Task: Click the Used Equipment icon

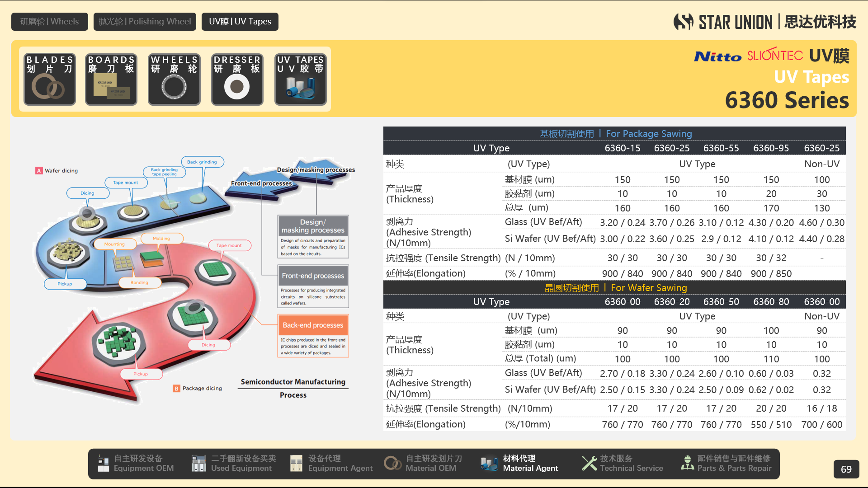Action: click(x=199, y=464)
